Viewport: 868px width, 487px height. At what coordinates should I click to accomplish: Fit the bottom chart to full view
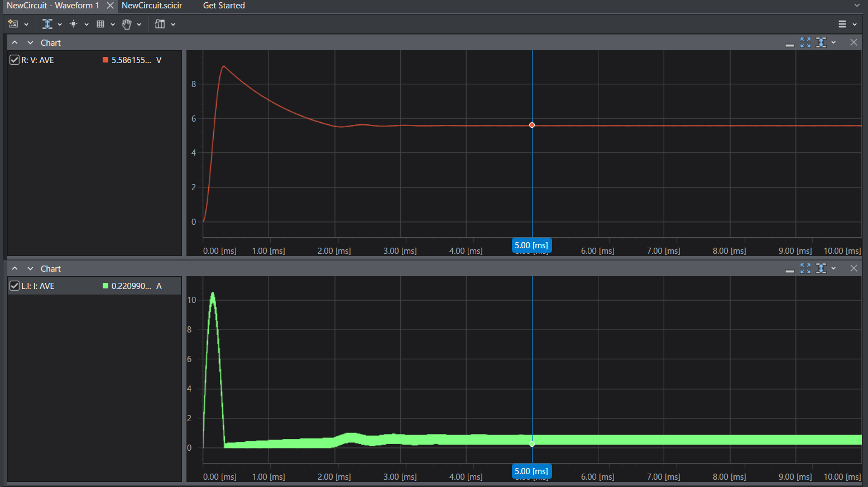(805, 268)
